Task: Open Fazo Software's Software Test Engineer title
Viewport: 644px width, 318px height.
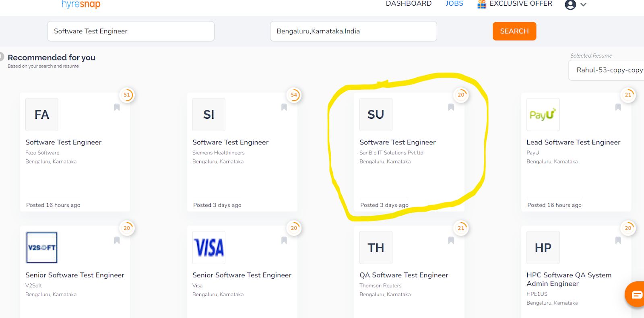Action: point(63,142)
